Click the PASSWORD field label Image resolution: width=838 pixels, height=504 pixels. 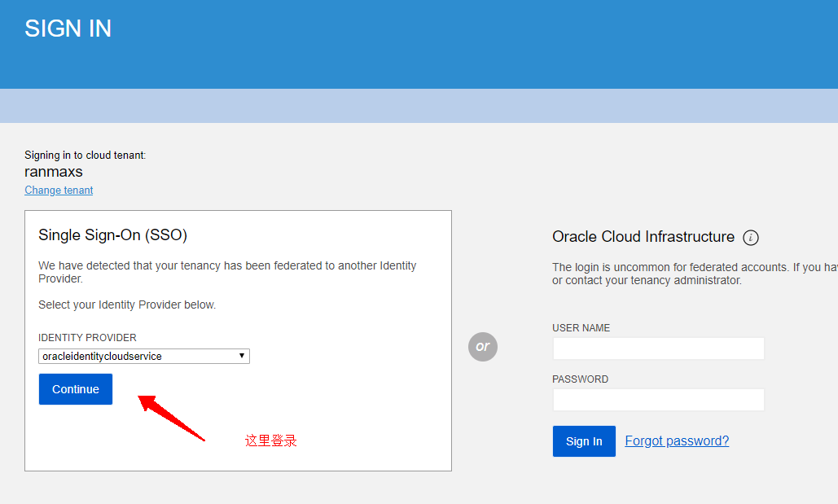point(580,379)
